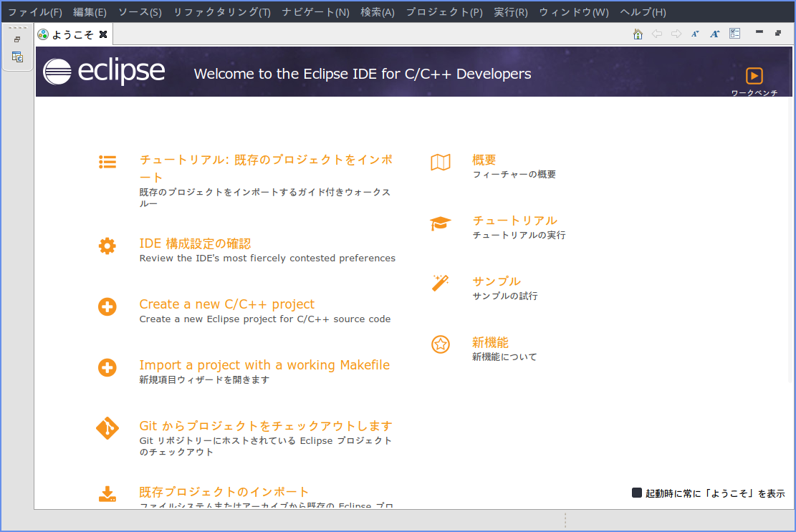Viewport: 796px width, 532px height.
Task: Open Create a new C/C++ project link
Action: [x=227, y=304]
